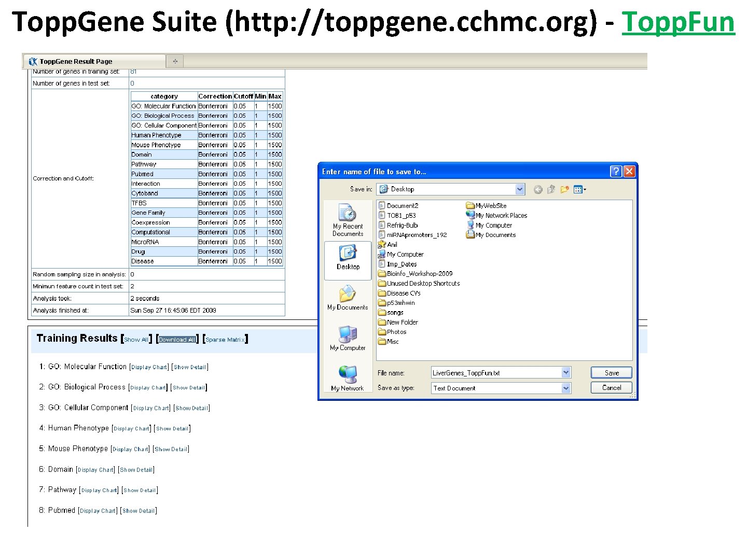This screenshot has width=747, height=560.
Task: Click the File name text field
Action: (496, 373)
